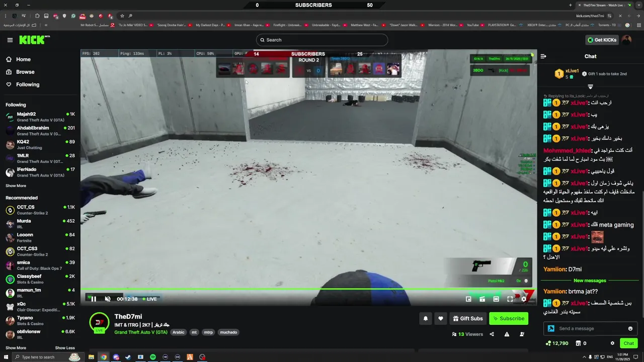
Task: Toggle theater mode
Action: pyautogui.click(x=496, y=299)
